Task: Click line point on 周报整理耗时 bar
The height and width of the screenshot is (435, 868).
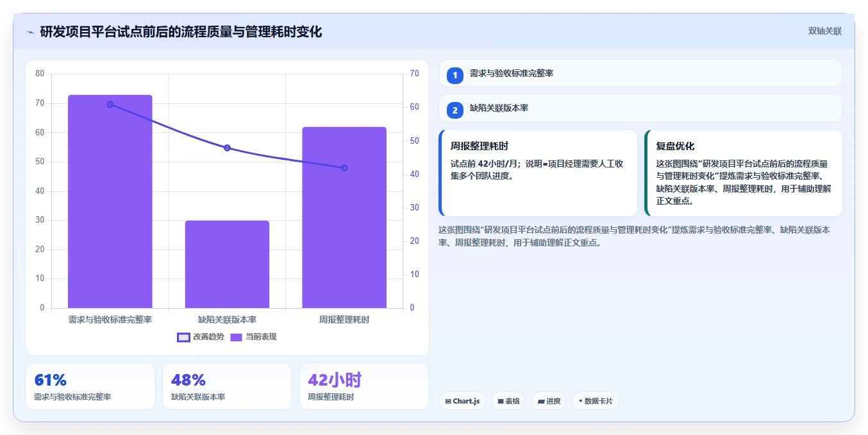Action: pyautogui.click(x=344, y=168)
